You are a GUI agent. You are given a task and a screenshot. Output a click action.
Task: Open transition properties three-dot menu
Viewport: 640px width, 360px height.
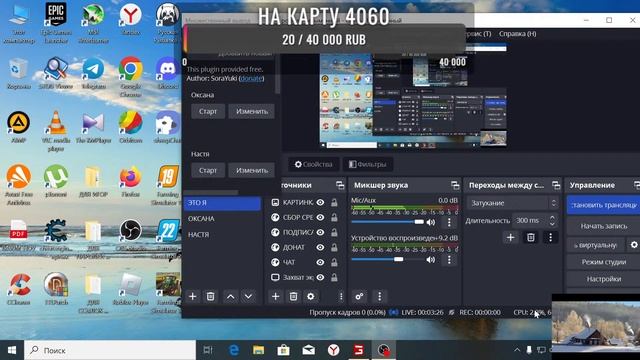pos(550,237)
